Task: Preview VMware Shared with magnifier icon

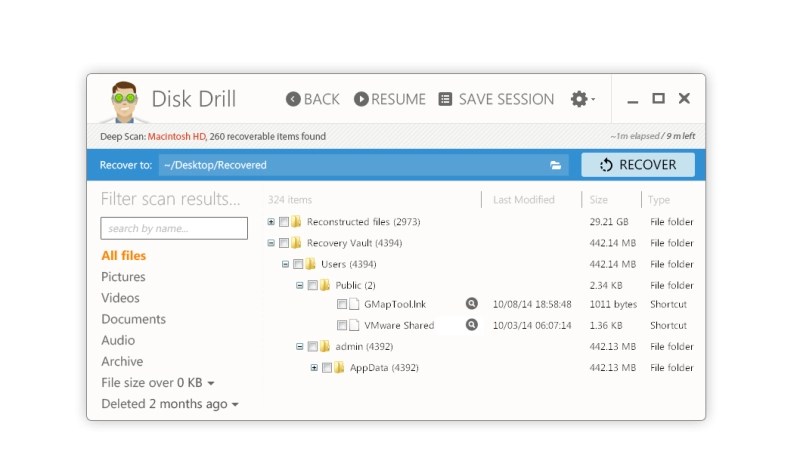Action: tap(472, 325)
